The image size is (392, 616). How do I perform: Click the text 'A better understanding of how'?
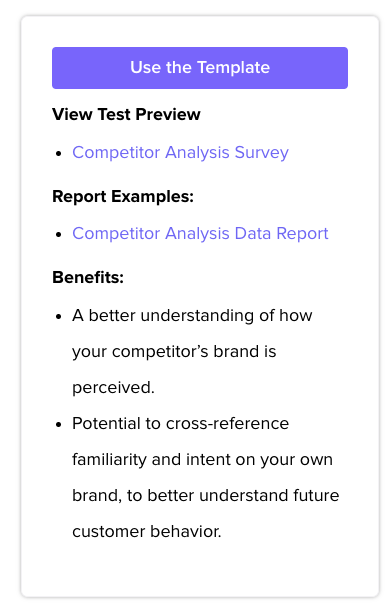tap(192, 315)
